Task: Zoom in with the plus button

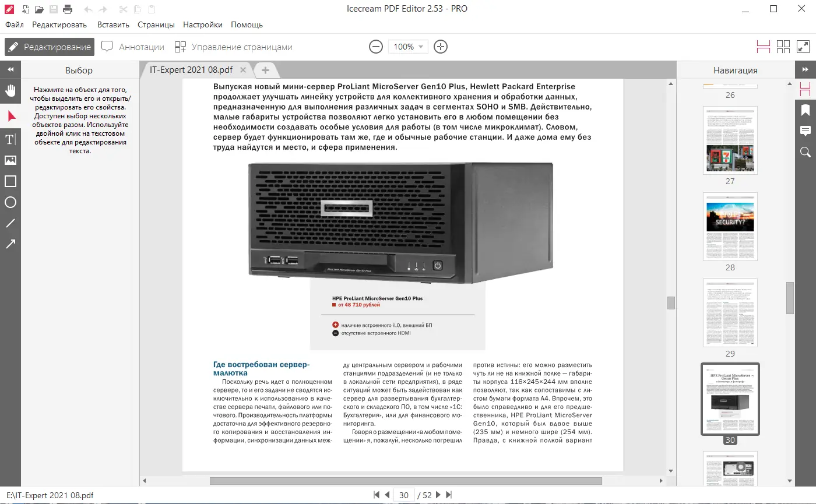Action: [x=441, y=47]
